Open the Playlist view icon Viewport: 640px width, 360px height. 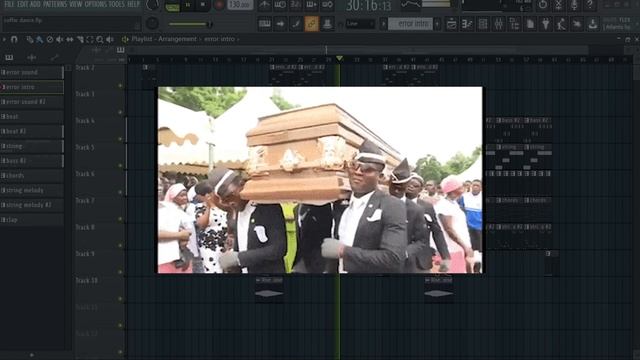[451, 24]
